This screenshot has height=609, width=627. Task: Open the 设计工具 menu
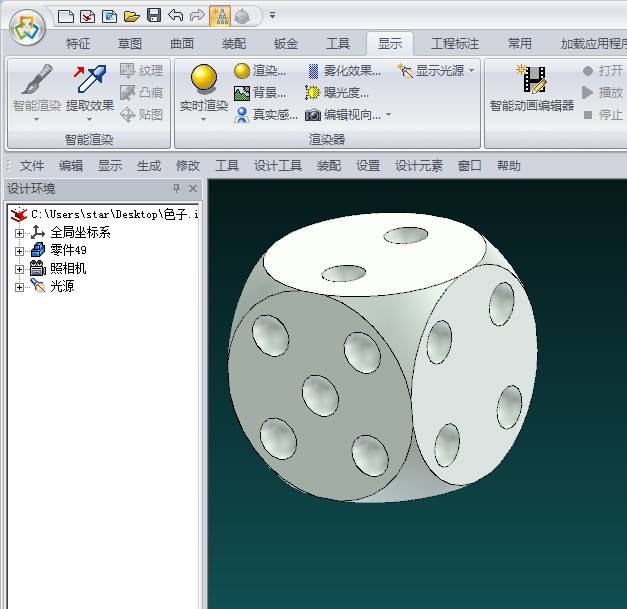point(278,166)
